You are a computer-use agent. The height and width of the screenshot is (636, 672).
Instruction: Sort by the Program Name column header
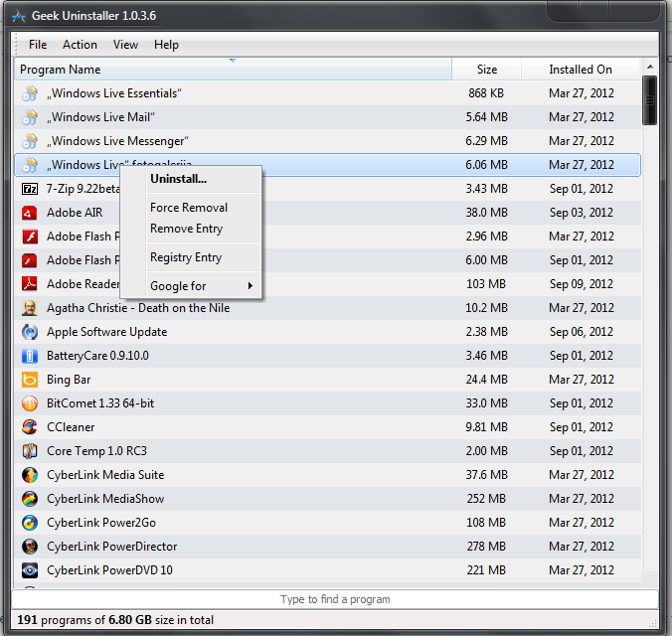click(x=233, y=70)
